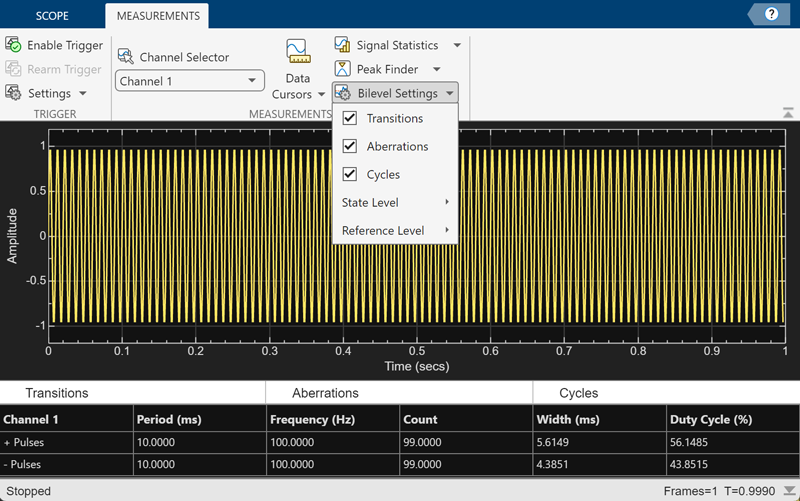Click the trigger Settings gear icon
800x501 pixels.
point(13,93)
